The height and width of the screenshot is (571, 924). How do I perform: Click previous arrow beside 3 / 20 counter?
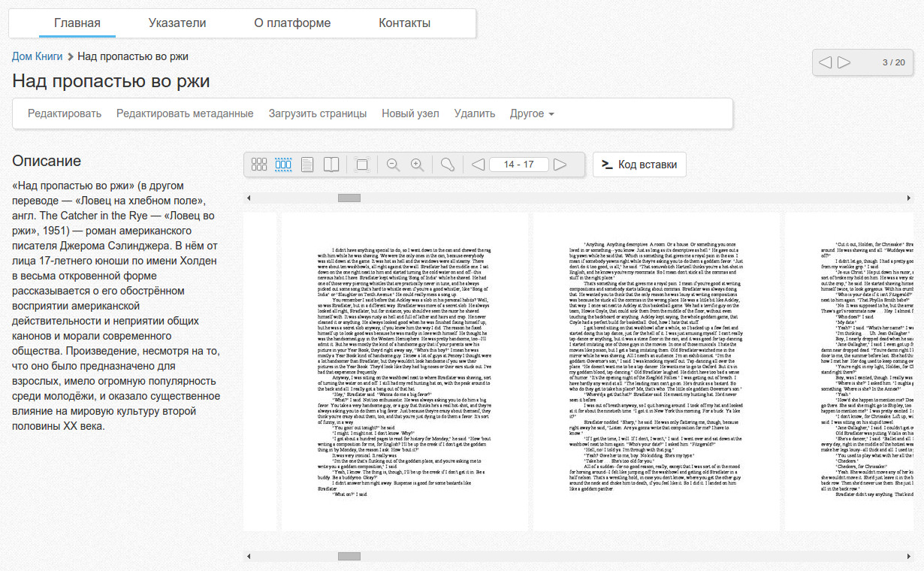[826, 62]
